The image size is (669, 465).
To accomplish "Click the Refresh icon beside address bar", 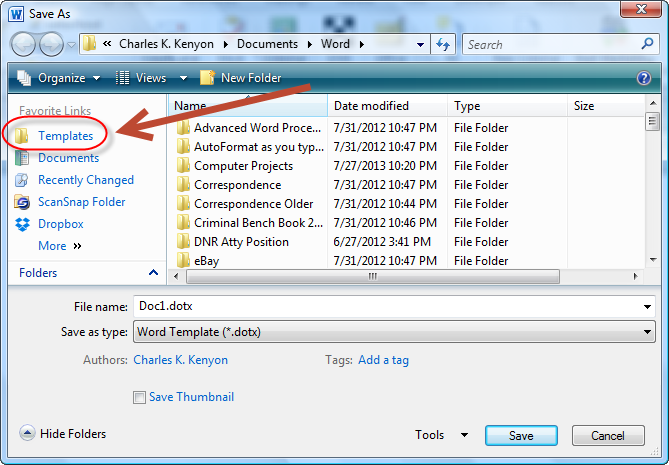I will 443,44.
